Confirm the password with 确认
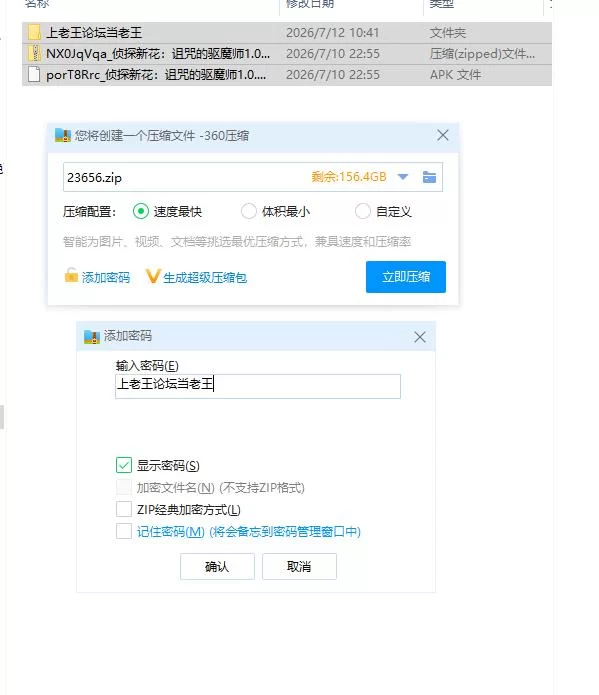The width and height of the screenshot is (599, 695). click(x=217, y=566)
